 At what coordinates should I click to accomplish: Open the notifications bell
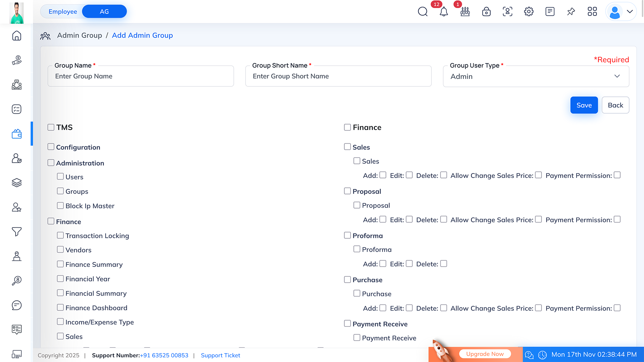point(444,12)
